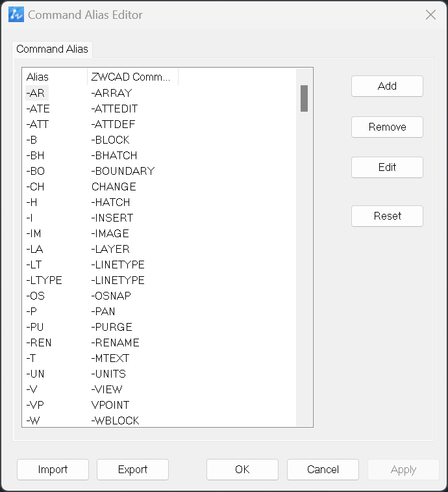The image size is (448, 492).
Task: Import an alias file
Action: pos(53,469)
